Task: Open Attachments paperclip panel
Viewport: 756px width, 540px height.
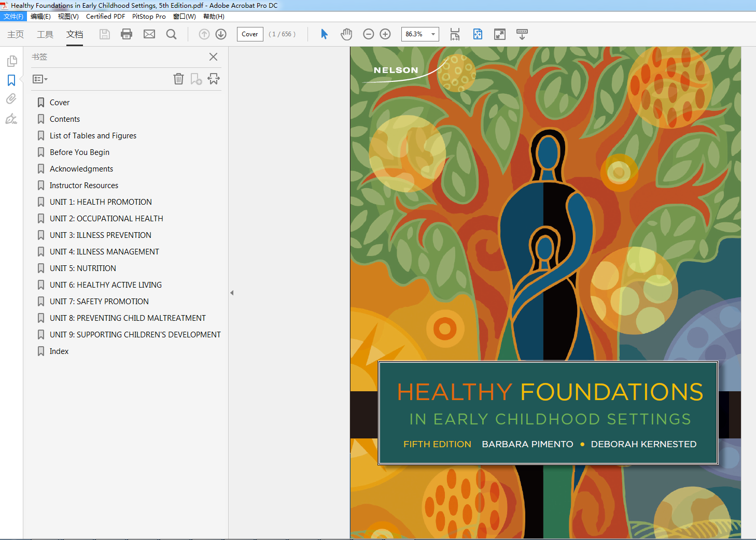Action: click(11, 99)
